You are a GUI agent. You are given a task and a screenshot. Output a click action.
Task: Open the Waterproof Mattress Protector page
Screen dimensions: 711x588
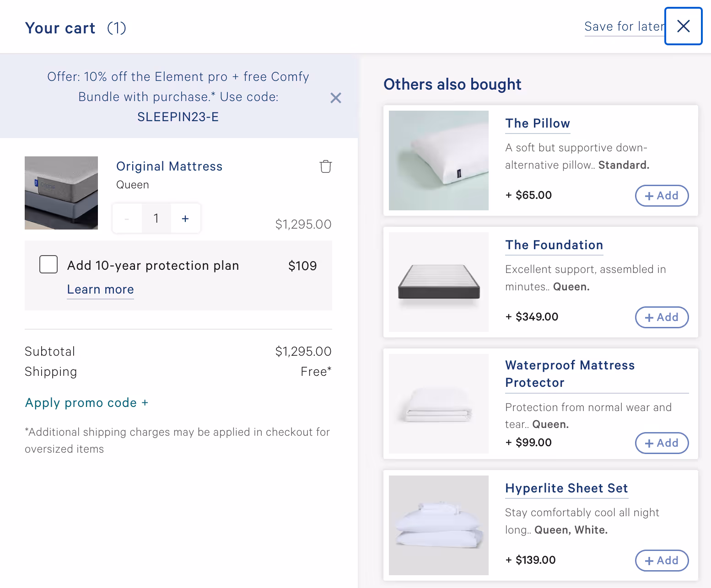coord(570,374)
